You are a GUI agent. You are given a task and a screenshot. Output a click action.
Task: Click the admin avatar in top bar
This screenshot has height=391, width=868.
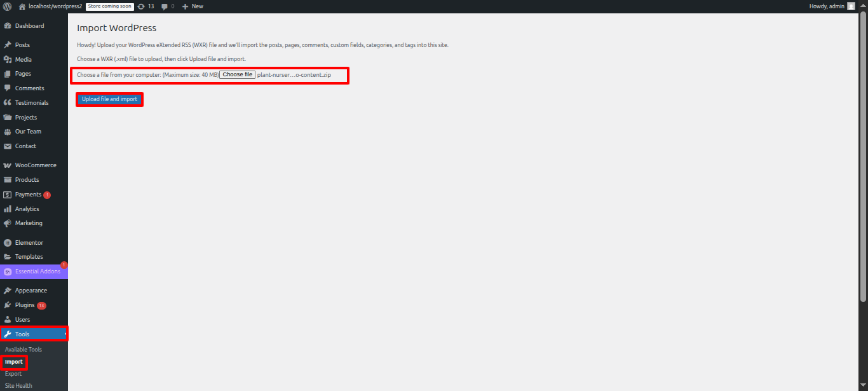(x=851, y=6)
